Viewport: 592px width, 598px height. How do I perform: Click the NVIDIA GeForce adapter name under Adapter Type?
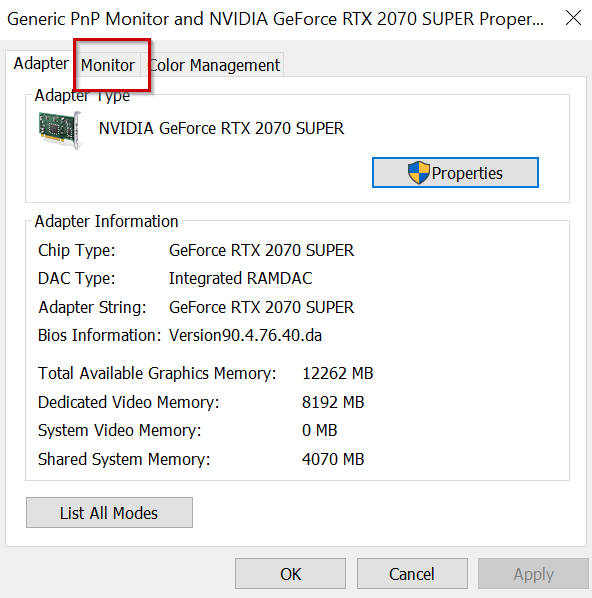pos(221,129)
